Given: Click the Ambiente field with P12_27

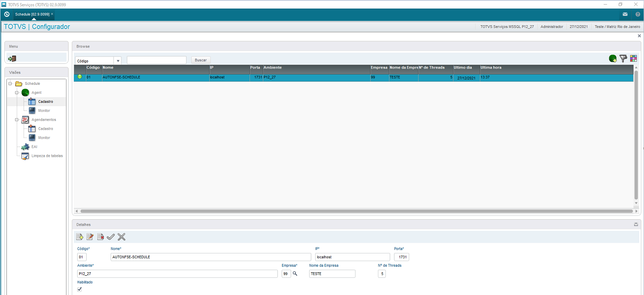Looking at the screenshot, I should tap(177, 274).
